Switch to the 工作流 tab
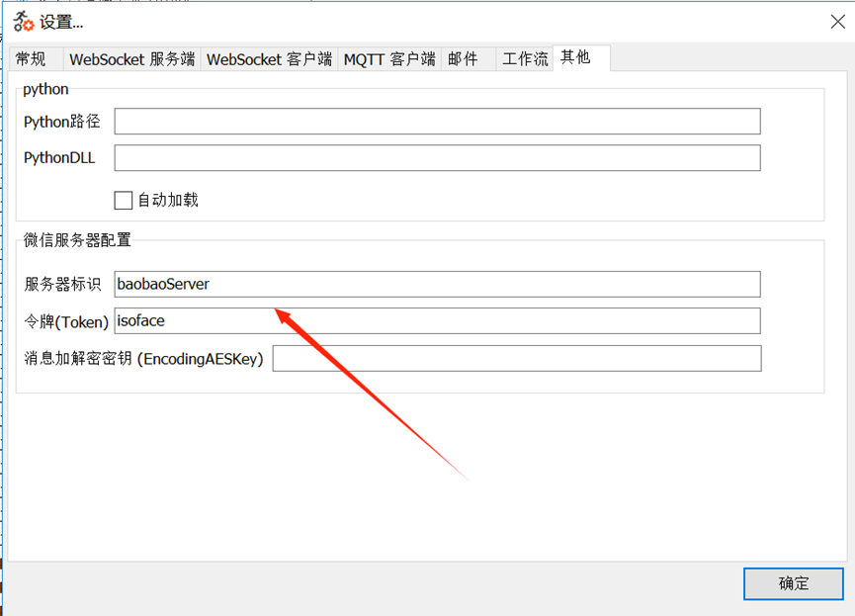855x616 pixels. pyautogui.click(x=524, y=59)
